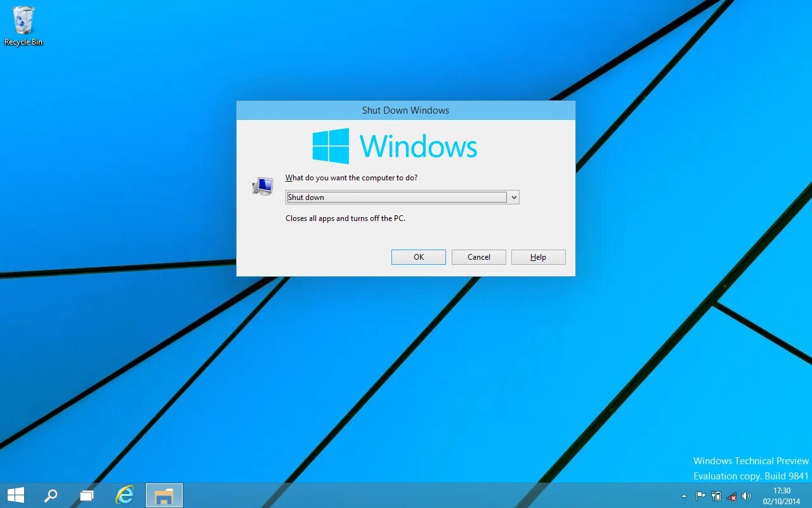Click the Shut Down Windows title bar
This screenshot has width=812, height=508.
click(x=405, y=110)
